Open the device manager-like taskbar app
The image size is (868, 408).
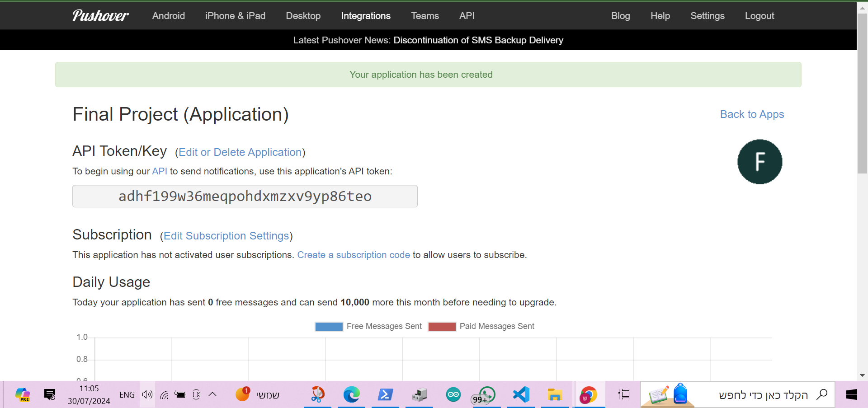click(x=419, y=395)
